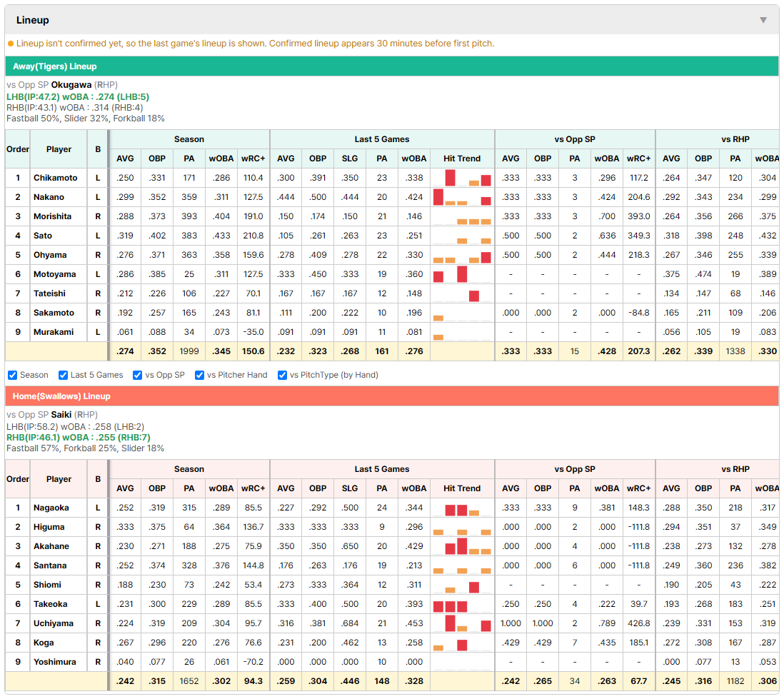Click Takeoka's hit trend bars
This screenshot has height=699, width=784.
click(x=462, y=604)
